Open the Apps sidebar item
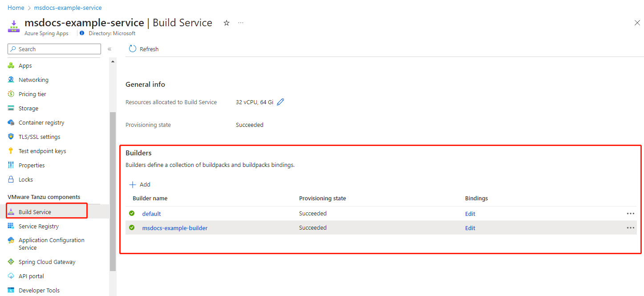This screenshot has height=296, width=644. click(25, 66)
